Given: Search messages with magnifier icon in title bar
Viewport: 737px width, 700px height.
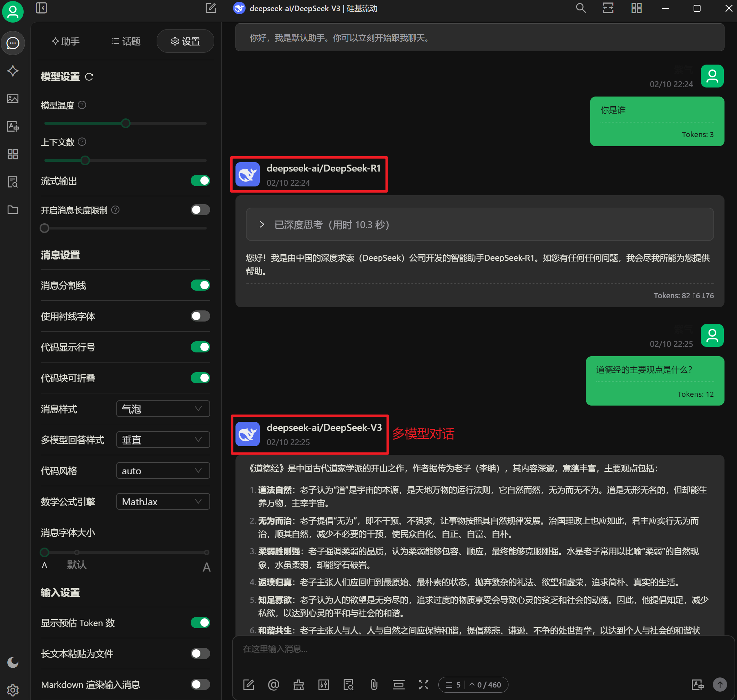Looking at the screenshot, I should click(x=581, y=8).
